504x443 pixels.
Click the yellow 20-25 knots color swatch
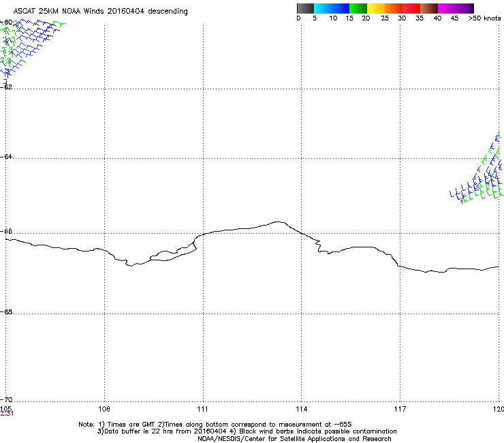(376, 8)
